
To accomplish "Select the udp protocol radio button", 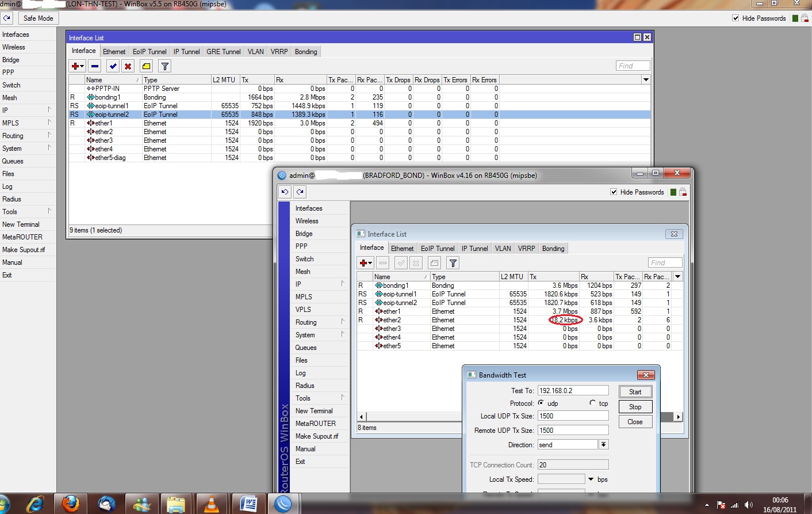I will pos(541,403).
